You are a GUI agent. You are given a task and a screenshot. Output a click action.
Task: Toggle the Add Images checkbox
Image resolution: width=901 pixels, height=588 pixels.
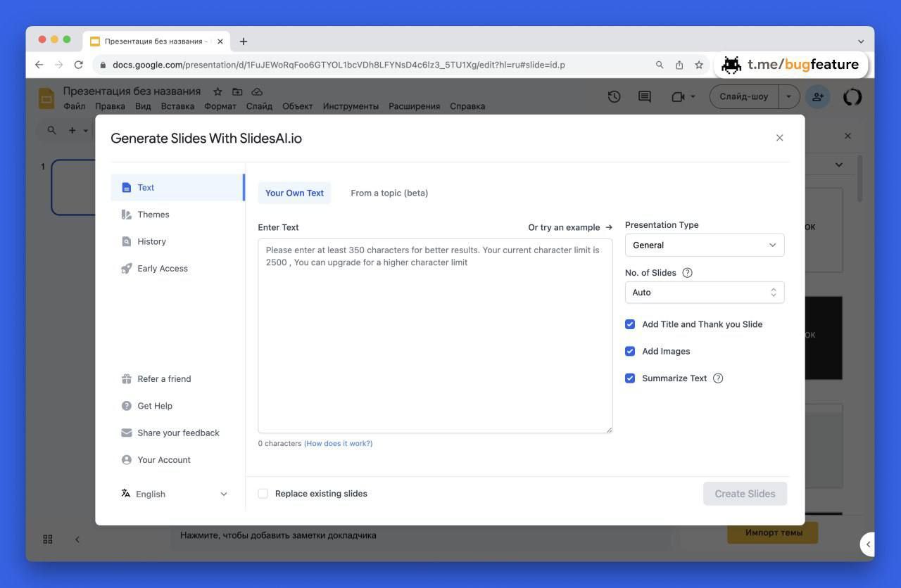pos(630,351)
